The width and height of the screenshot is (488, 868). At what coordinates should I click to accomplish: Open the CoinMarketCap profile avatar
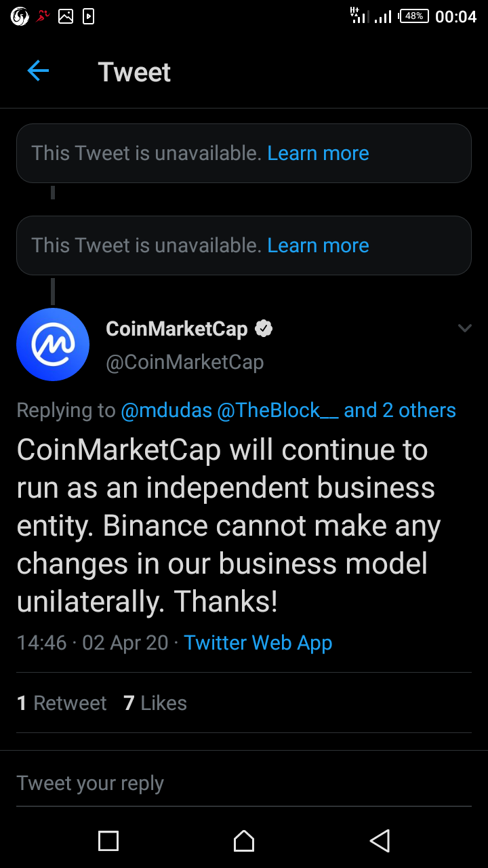click(x=53, y=344)
